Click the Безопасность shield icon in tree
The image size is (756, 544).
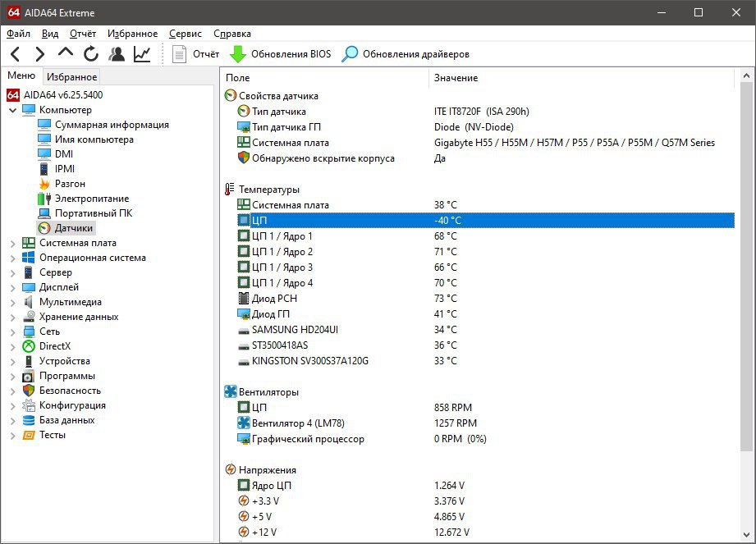point(29,391)
